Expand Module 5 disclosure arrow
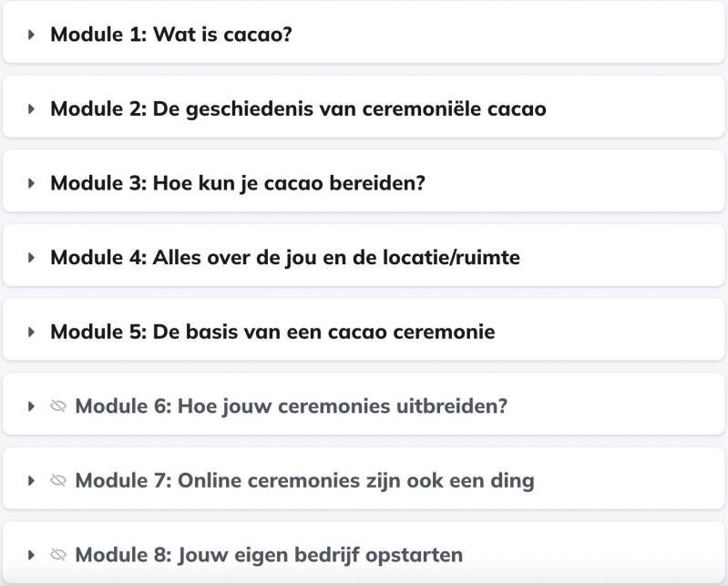Viewport: 728px width, 586px height. [x=32, y=332]
